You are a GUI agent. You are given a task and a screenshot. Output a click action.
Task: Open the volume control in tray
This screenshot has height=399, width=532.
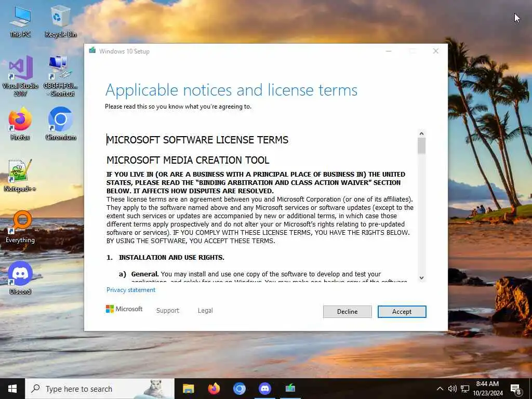tap(452, 389)
